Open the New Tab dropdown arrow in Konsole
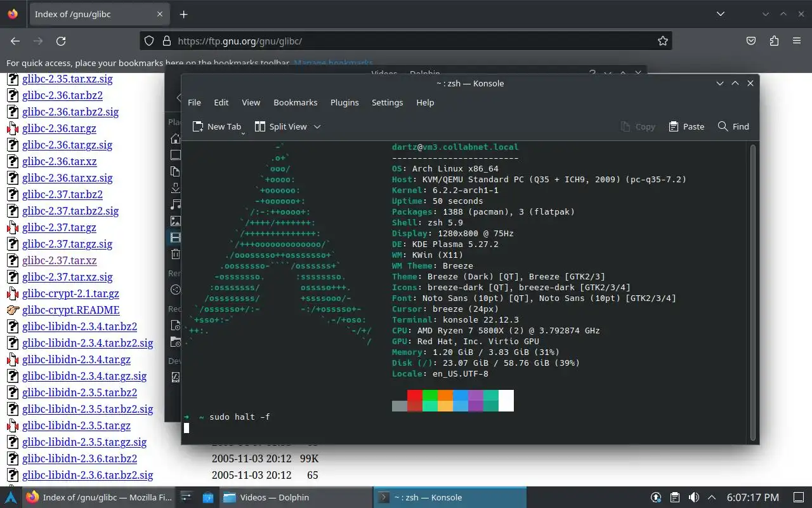This screenshot has height=508, width=812. point(243,133)
